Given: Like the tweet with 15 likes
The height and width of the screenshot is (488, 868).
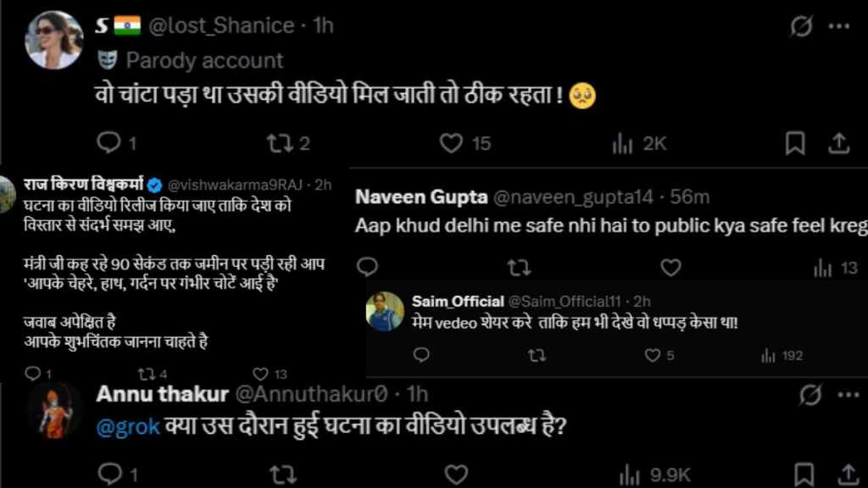Looking at the screenshot, I should [x=452, y=143].
